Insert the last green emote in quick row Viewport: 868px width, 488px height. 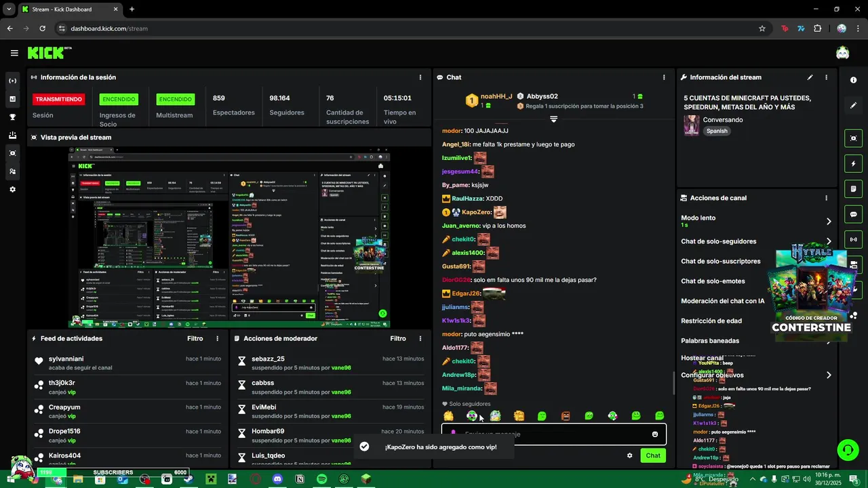(659, 415)
